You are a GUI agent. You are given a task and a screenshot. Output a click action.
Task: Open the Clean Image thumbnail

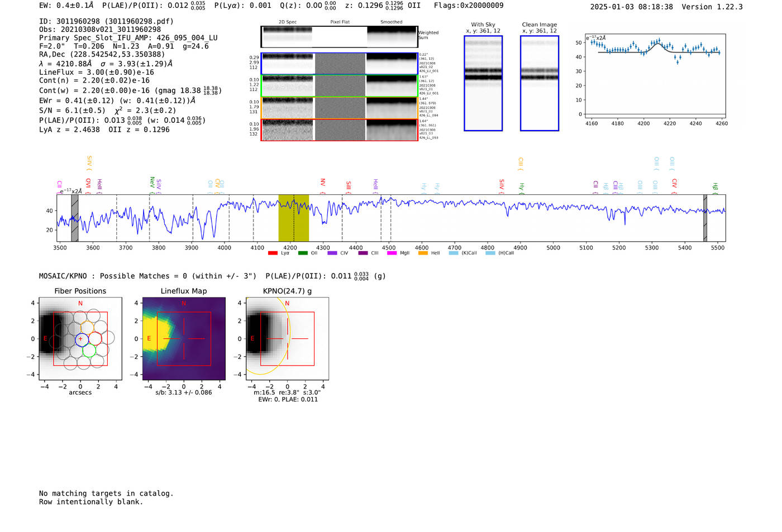click(539, 83)
